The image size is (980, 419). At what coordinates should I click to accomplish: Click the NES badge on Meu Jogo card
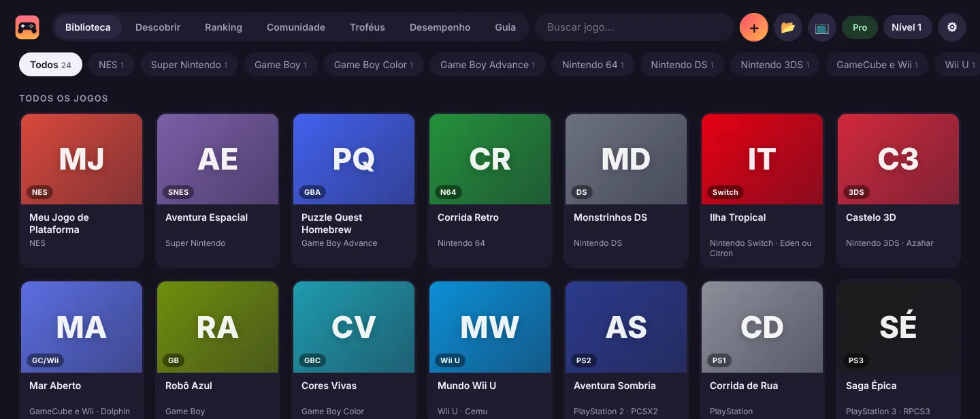(x=39, y=192)
